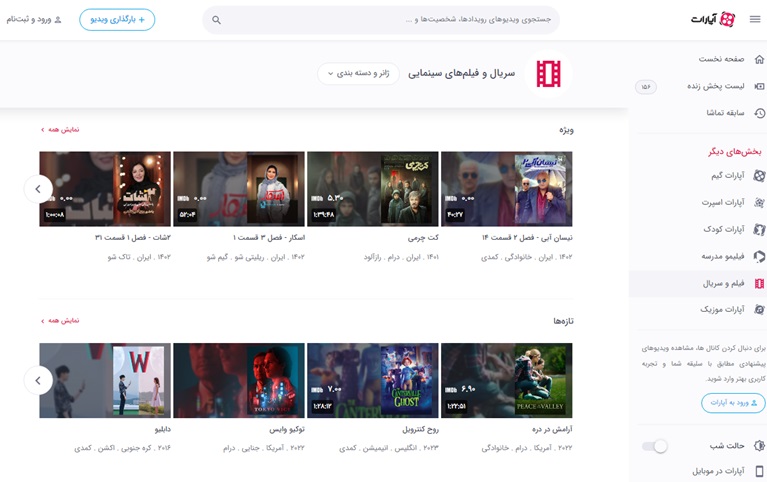
Task: Click the آپارات موزیک icon
Action: 759,309
